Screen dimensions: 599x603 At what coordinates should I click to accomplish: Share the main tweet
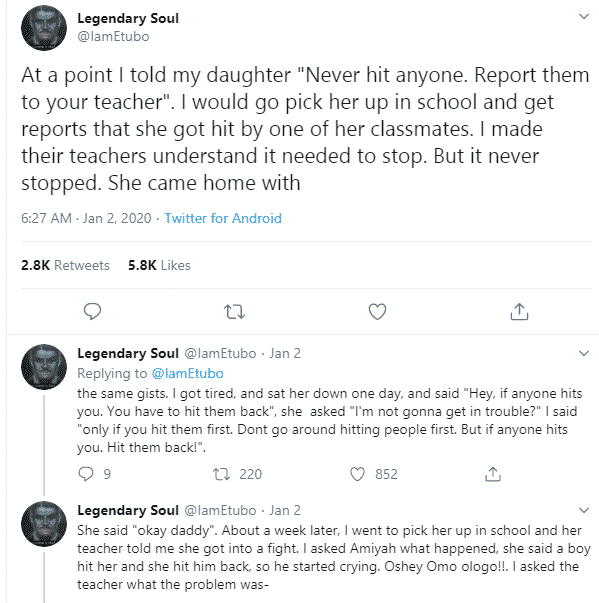pyautogui.click(x=519, y=311)
